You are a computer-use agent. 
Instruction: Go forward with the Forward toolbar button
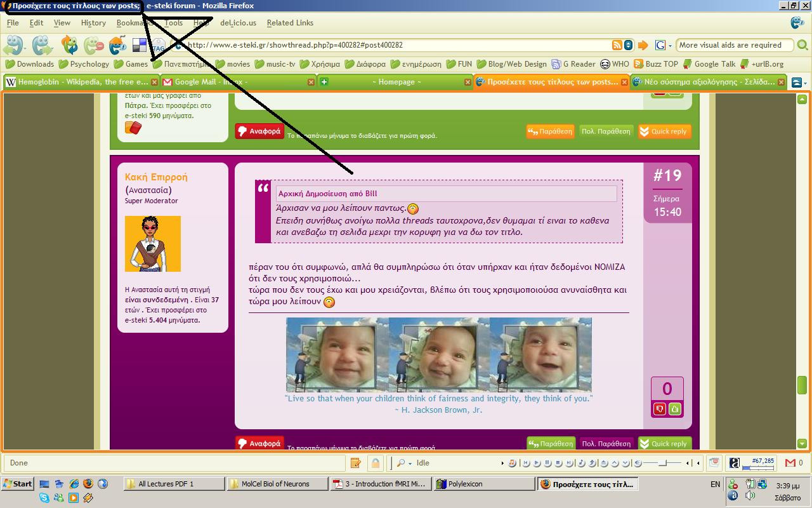(43, 44)
